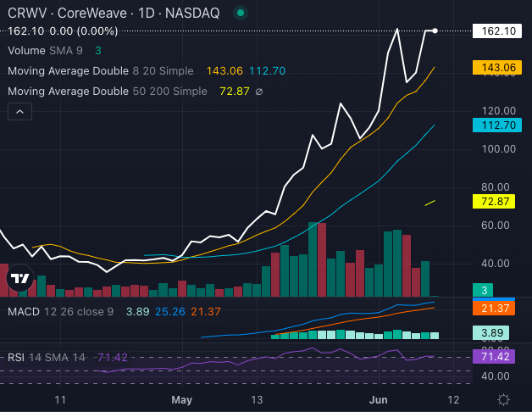Collapse the indicator legend with the chevron
532x412 pixels.
pyautogui.click(x=20, y=111)
